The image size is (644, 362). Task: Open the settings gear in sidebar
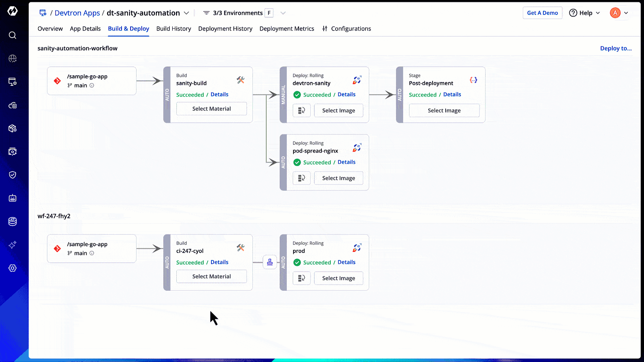click(x=12, y=268)
